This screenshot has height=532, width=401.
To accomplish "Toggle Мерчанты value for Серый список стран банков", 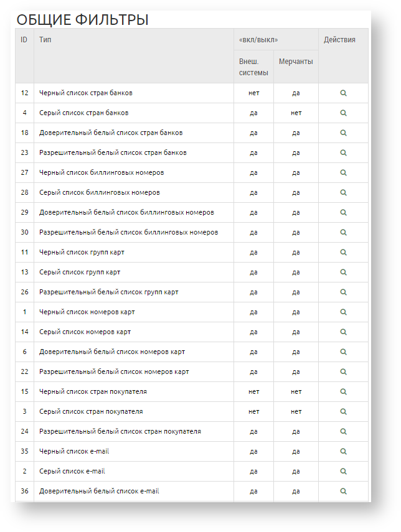I will tap(296, 113).
